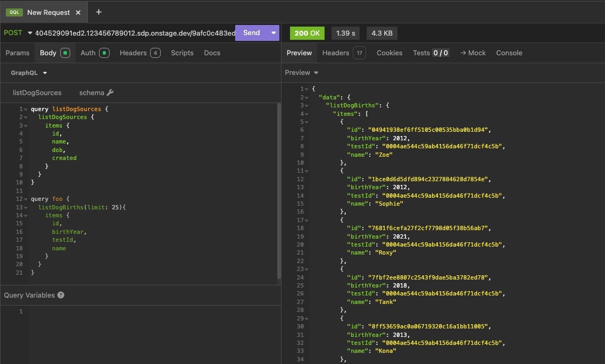605x364 pixels.
Task: Open the Send options dropdown arrow
Action: pos(274,33)
